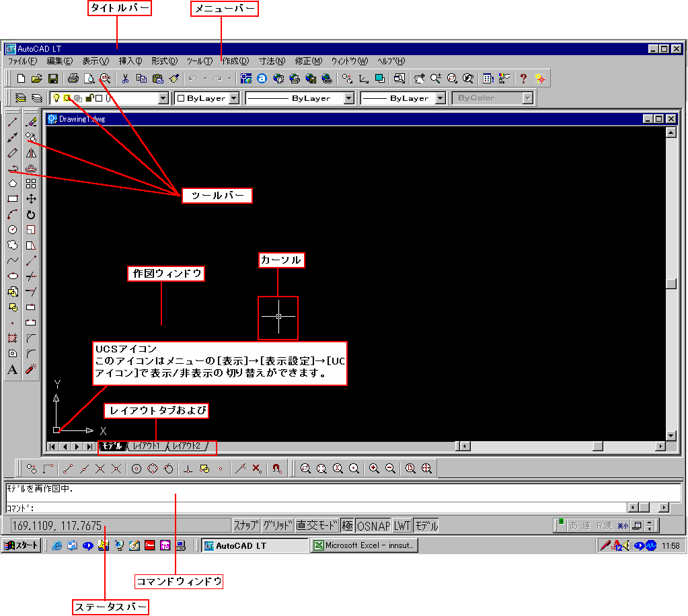
Task: Click the New drawing icon
Action: (x=21, y=79)
